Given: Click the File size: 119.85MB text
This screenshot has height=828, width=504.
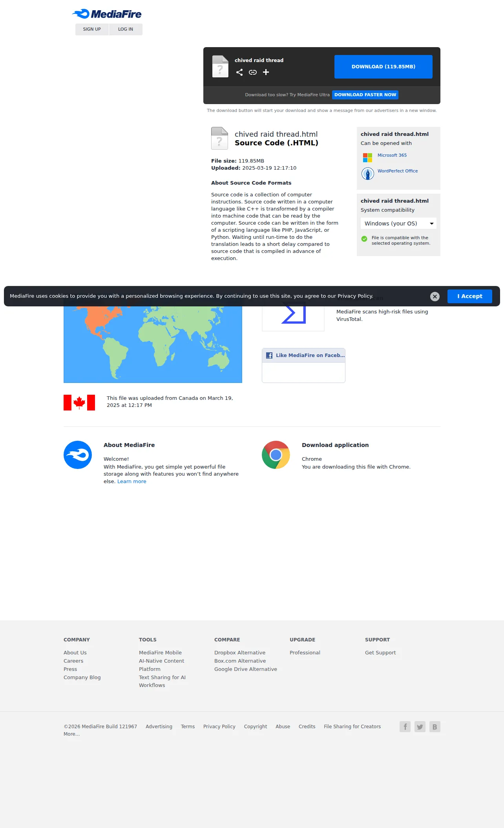Looking at the screenshot, I should click(238, 161).
